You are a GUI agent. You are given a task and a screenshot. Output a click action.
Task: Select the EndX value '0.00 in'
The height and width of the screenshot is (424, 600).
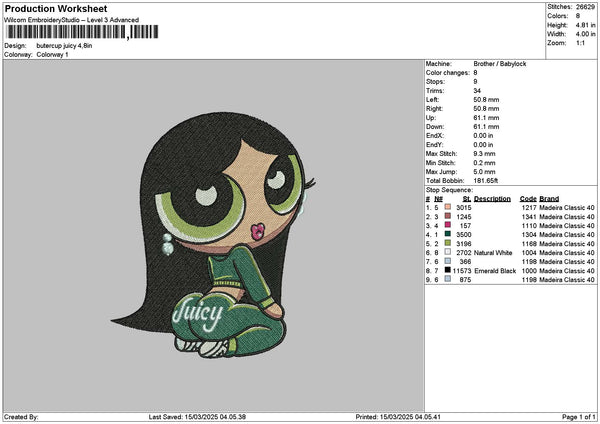pyautogui.click(x=483, y=135)
